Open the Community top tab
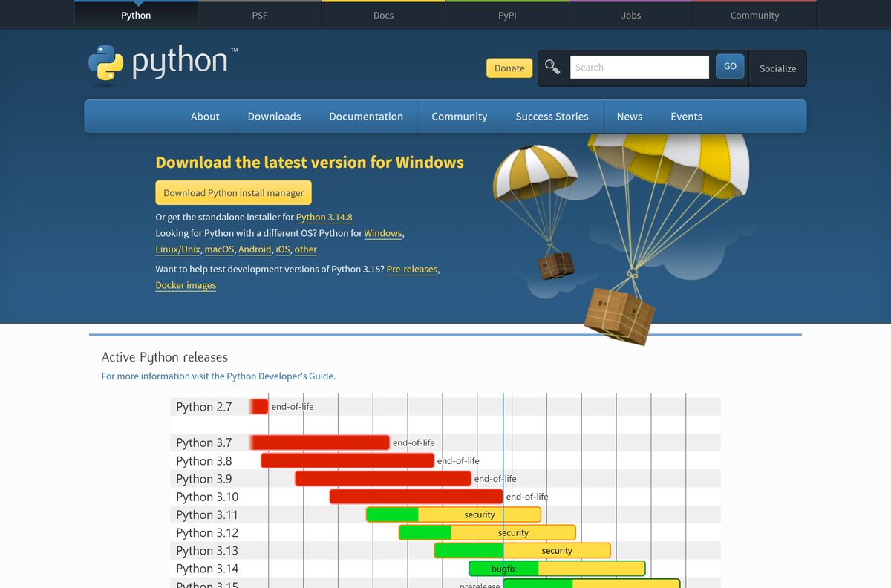 [x=754, y=15]
